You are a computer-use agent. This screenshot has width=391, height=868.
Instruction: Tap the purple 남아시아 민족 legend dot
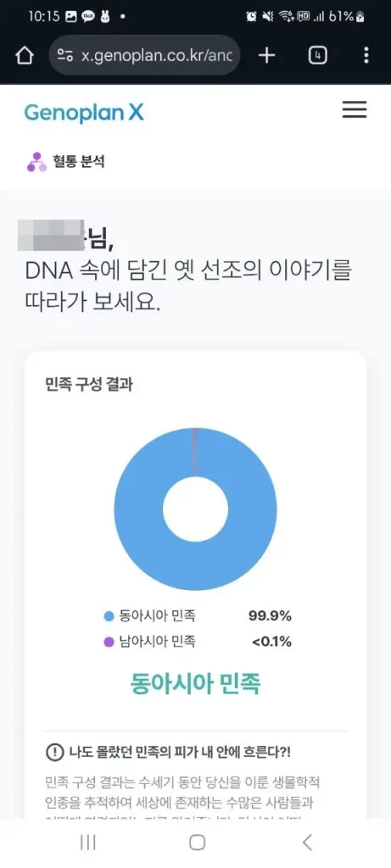coord(109,643)
